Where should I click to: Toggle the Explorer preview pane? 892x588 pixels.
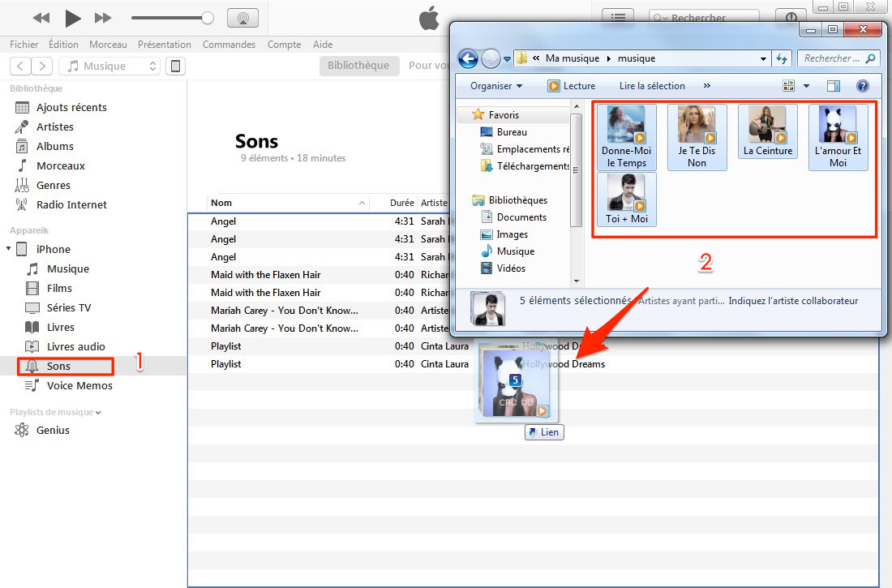834,86
